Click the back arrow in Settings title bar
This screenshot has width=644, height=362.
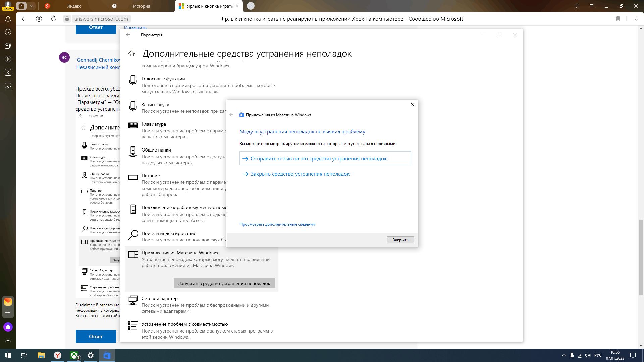coord(128,35)
